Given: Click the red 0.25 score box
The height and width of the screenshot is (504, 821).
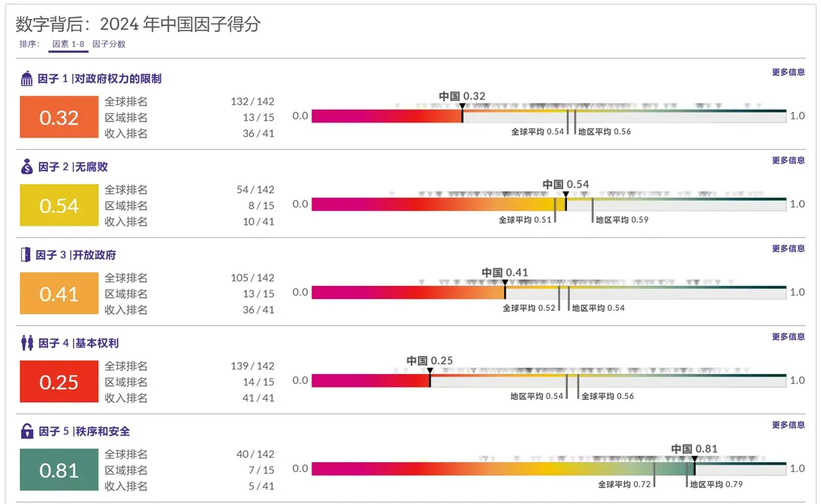Looking at the screenshot, I should coord(59,382).
